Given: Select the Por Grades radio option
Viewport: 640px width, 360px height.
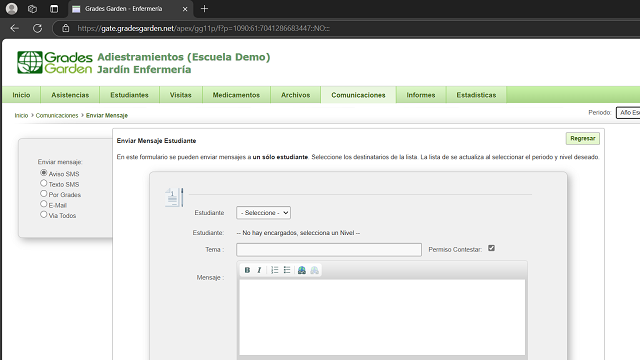Looking at the screenshot, I should pos(44,193).
